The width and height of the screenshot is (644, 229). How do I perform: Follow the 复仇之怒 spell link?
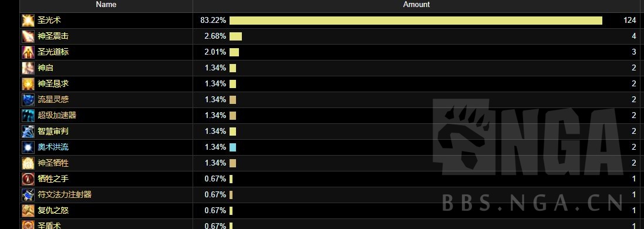[53, 210]
